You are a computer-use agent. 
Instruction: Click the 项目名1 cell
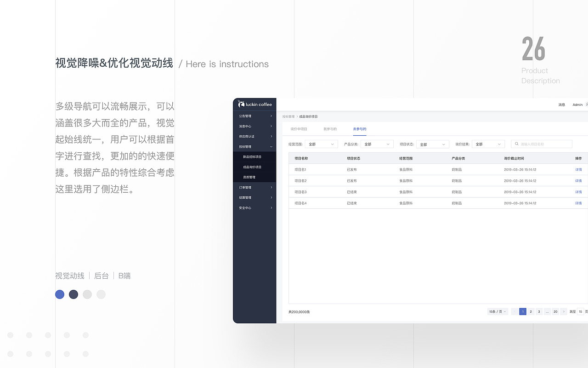(x=300, y=169)
